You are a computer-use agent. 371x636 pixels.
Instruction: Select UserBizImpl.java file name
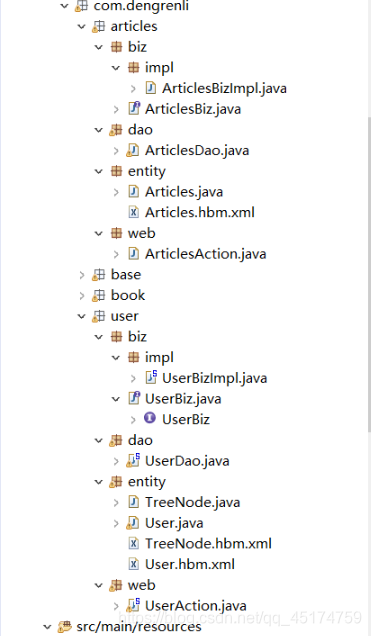tap(214, 378)
